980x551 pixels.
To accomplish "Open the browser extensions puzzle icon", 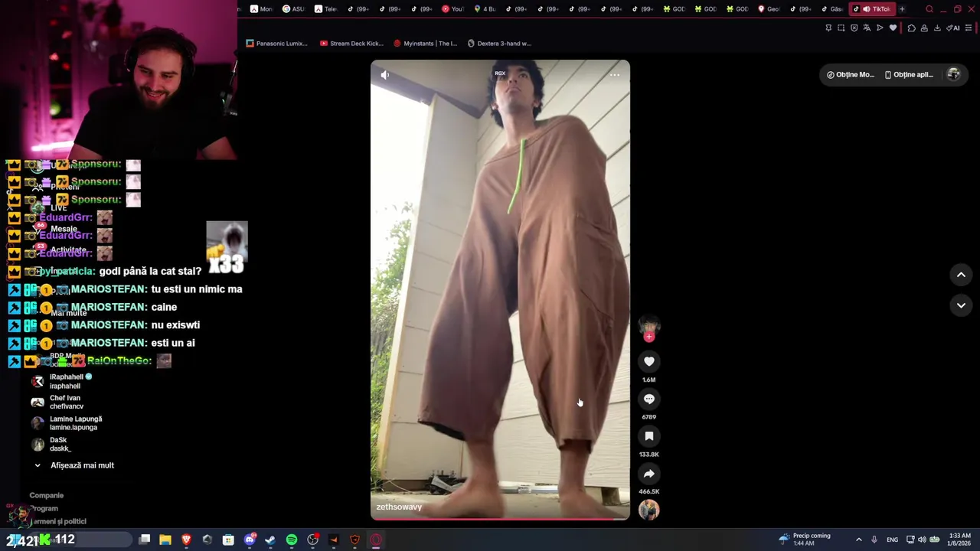I will (911, 28).
